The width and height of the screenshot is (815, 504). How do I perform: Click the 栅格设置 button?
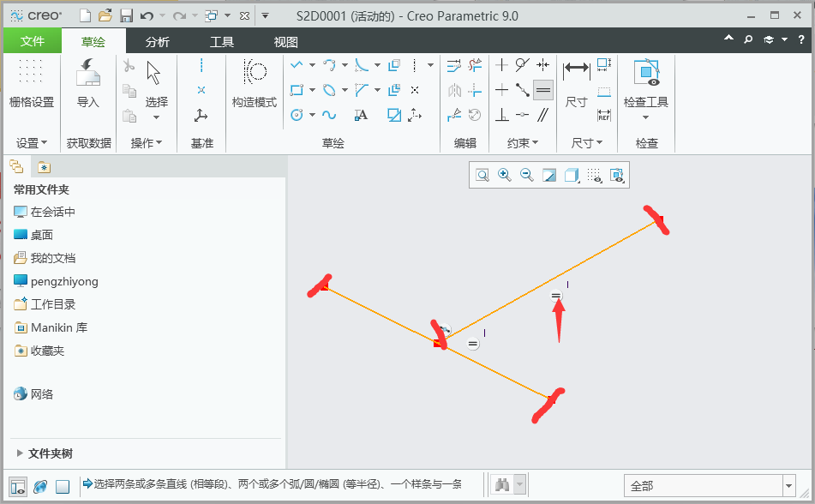click(x=32, y=83)
